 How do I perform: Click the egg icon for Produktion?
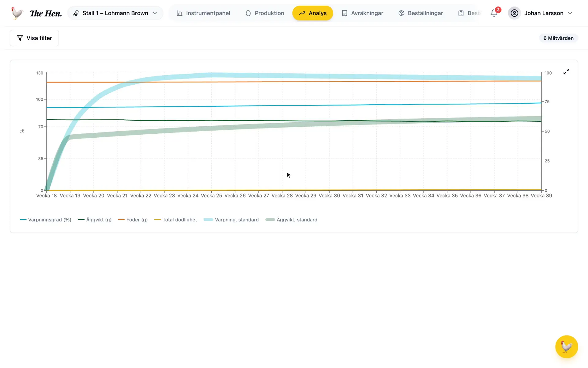[248, 13]
